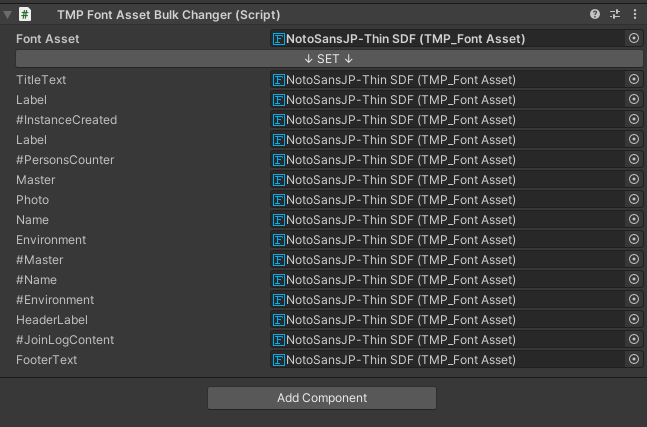This screenshot has width=647, height=427.
Task: Open object picker for FooterText font
Action: point(634,359)
